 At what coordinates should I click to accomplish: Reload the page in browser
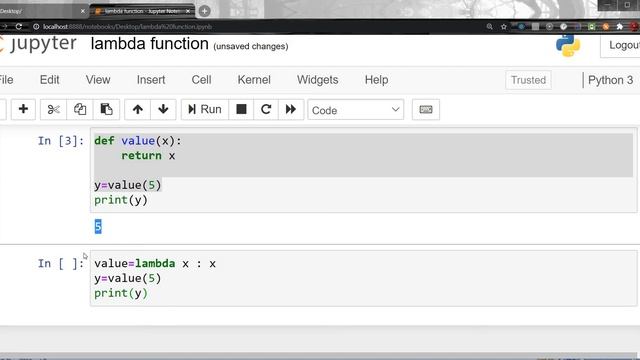(19, 27)
